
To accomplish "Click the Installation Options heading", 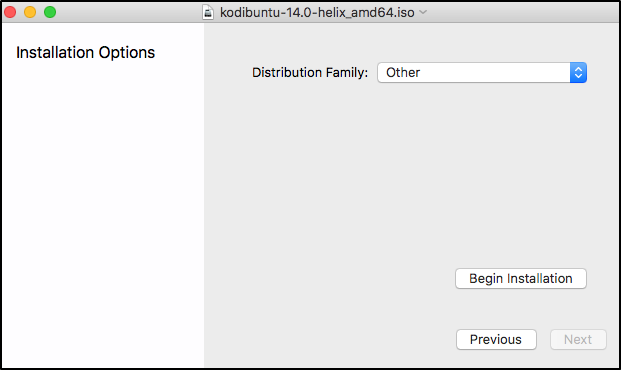I will 85,52.
